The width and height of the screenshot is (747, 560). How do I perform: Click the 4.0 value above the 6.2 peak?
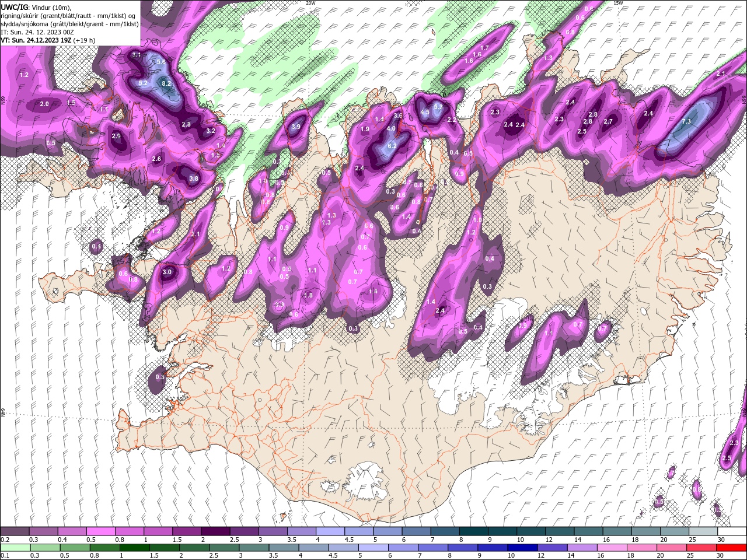coord(391,128)
